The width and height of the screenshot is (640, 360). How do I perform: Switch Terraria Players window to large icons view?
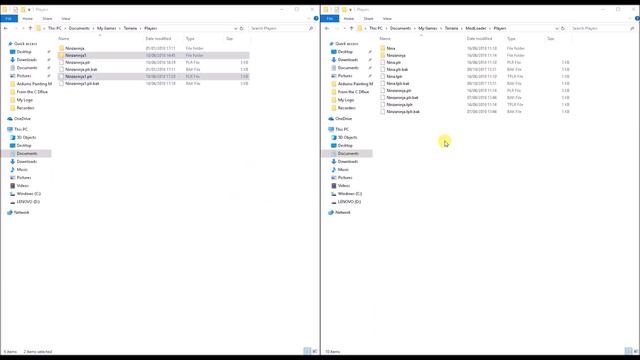tap(314, 351)
